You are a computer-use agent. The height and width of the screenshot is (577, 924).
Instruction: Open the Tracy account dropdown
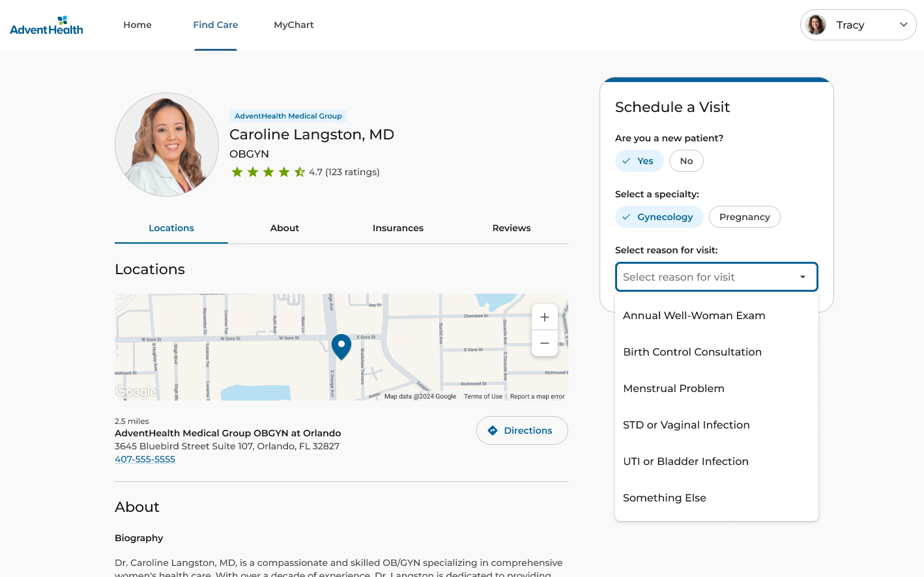point(858,25)
